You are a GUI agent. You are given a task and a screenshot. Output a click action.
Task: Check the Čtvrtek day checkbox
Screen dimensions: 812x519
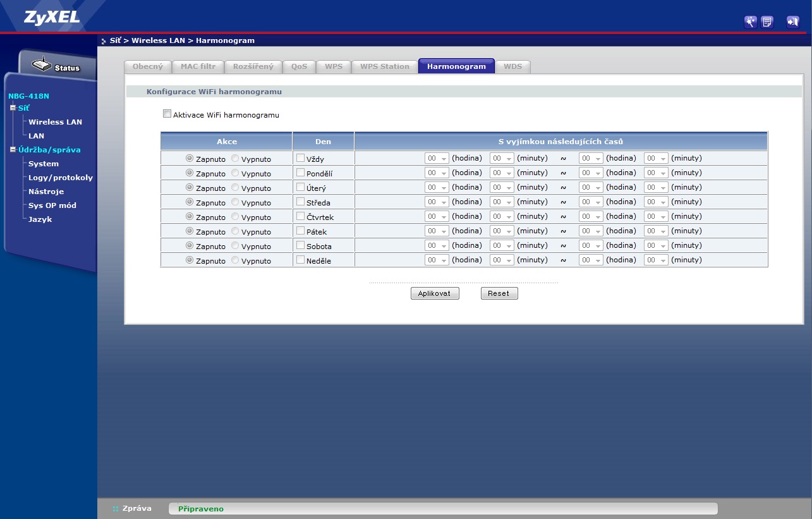(300, 216)
